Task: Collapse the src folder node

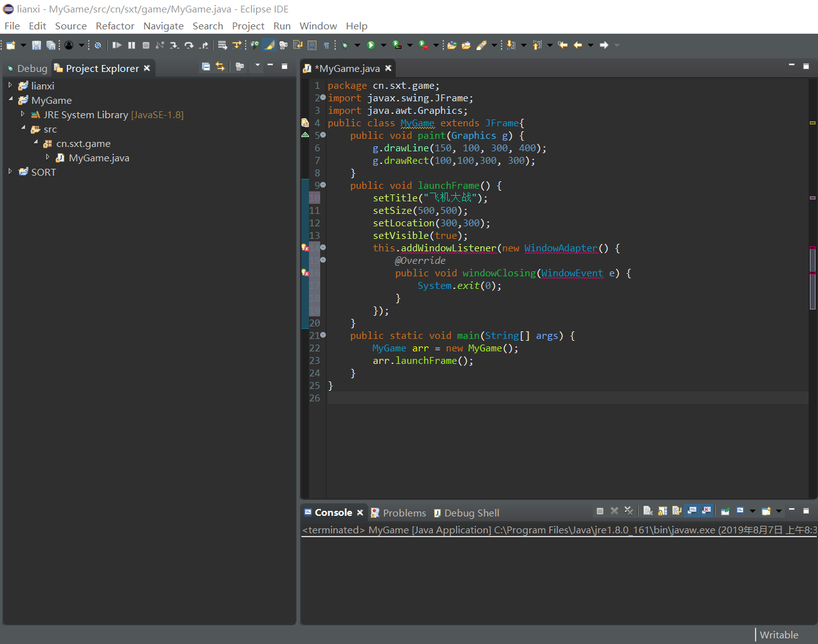Action: pos(23,128)
